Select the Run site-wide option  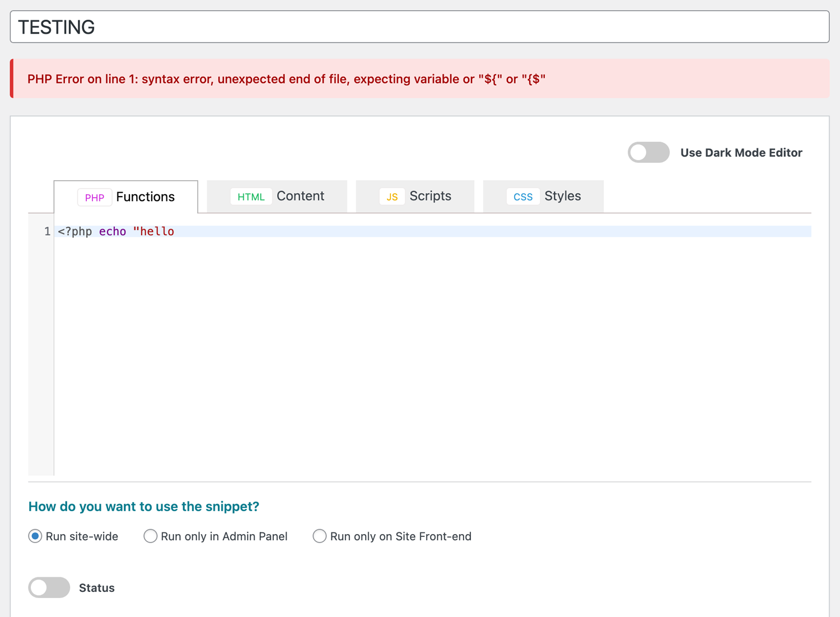tap(35, 536)
